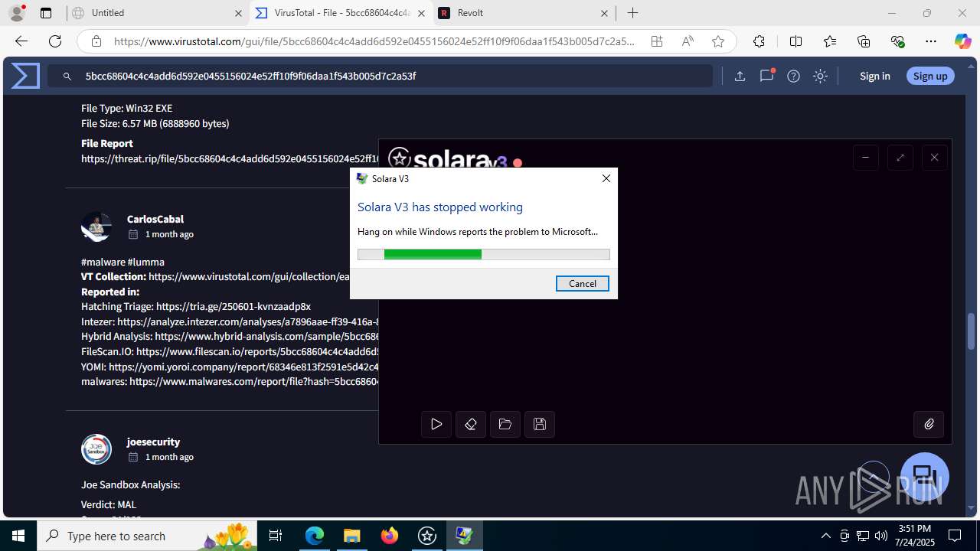Click the Joe Sandbox avatar image
980x551 pixels.
(x=96, y=449)
